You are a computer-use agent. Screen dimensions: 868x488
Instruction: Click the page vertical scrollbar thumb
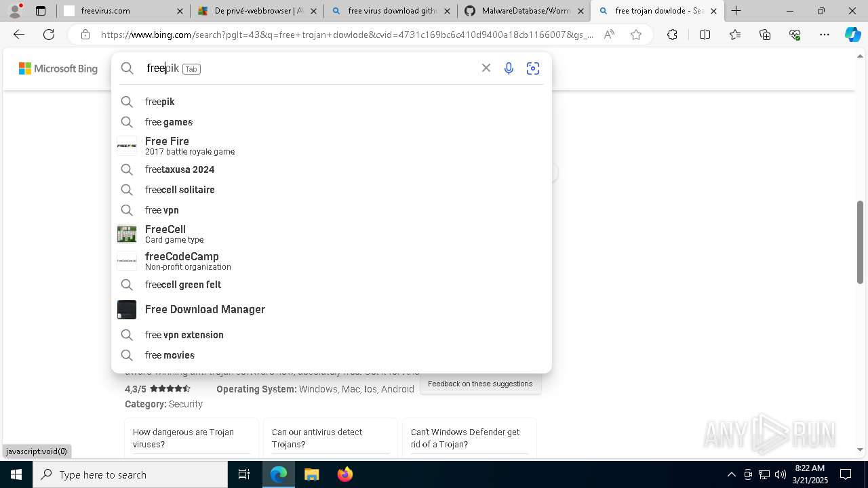[860, 242]
